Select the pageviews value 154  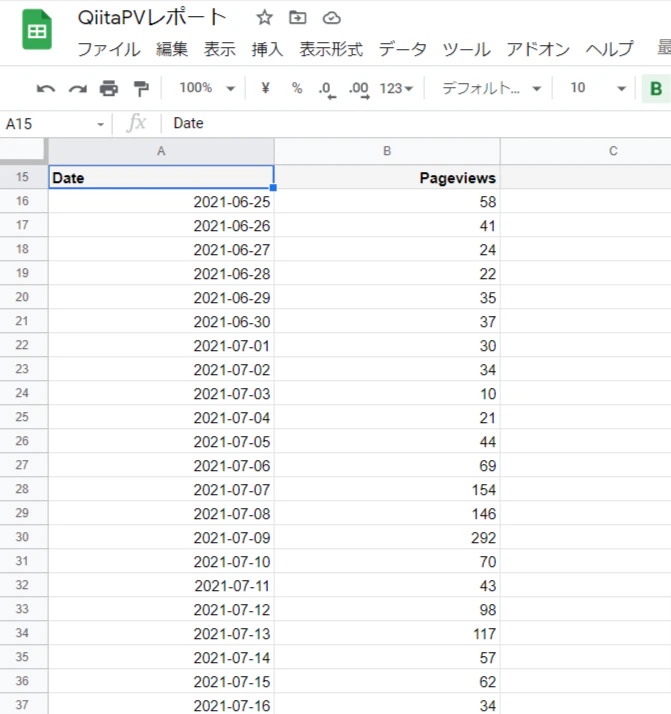pyautogui.click(x=387, y=489)
